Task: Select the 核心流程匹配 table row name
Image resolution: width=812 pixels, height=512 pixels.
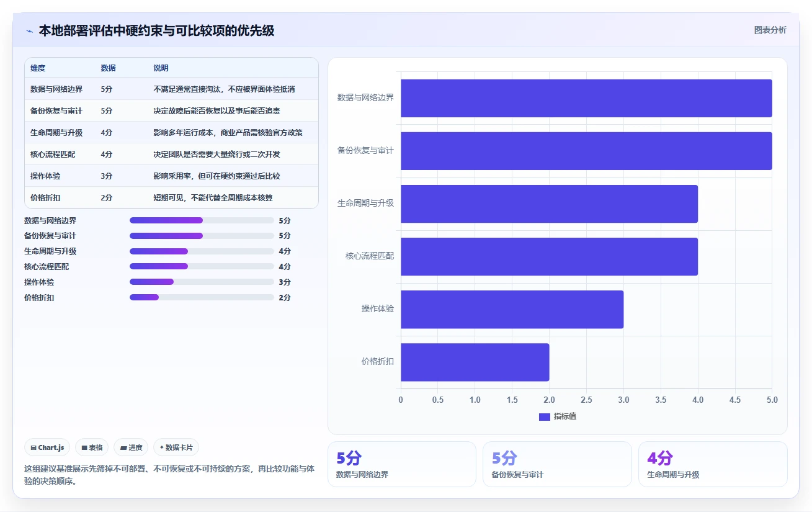Action: [x=53, y=155]
